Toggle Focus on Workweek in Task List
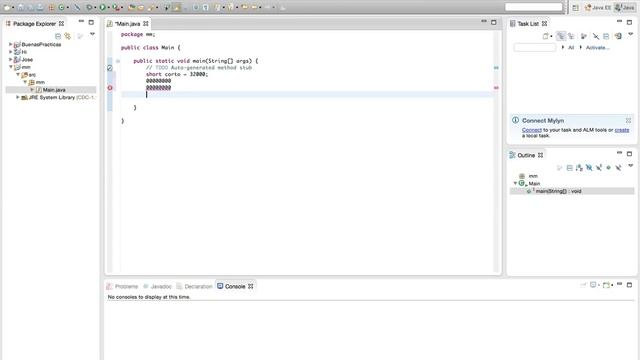The image size is (640, 360). click(x=584, y=36)
